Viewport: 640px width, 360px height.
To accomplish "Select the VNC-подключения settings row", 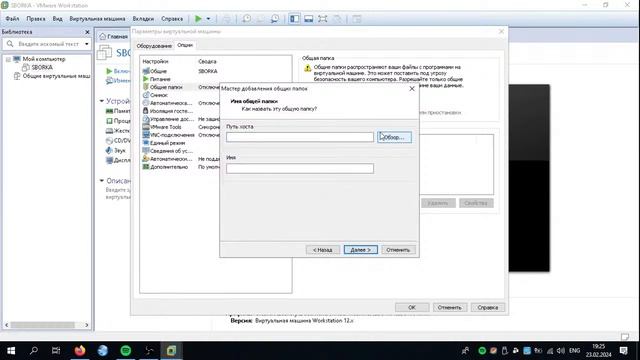I will (x=180, y=135).
